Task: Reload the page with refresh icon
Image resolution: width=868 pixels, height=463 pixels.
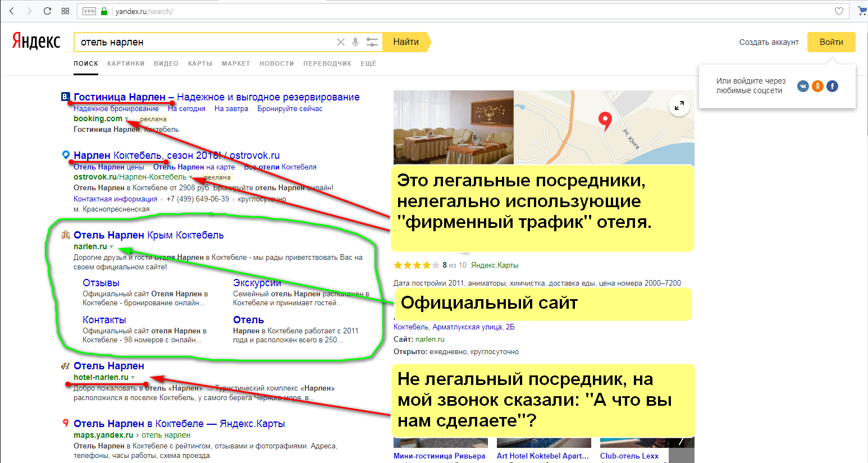Action: (x=47, y=11)
